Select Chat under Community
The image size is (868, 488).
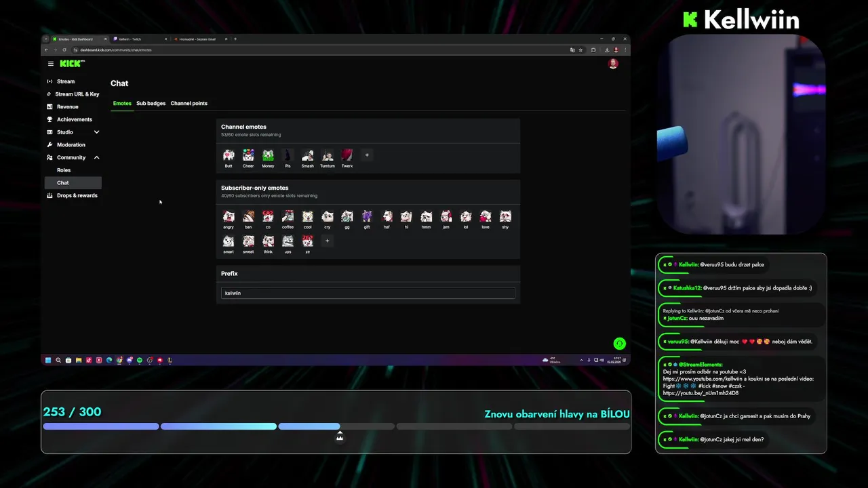[73, 183]
